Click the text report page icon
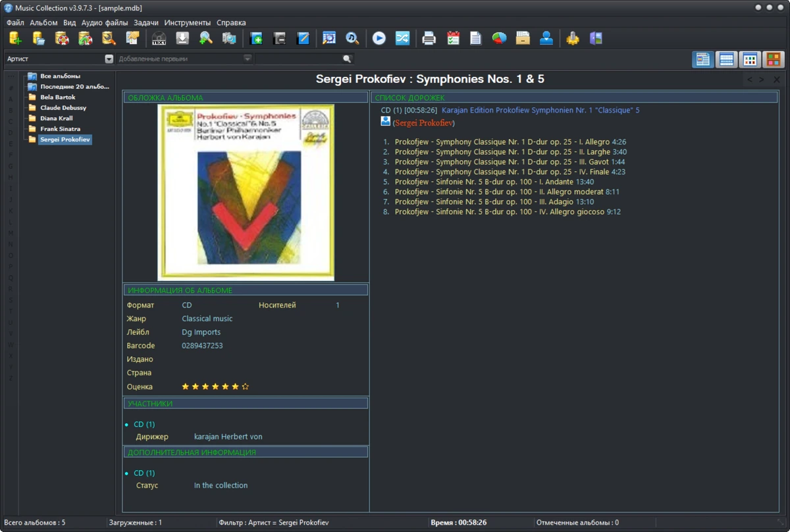This screenshot has width=790, height=532. click(x=476, y=38)
